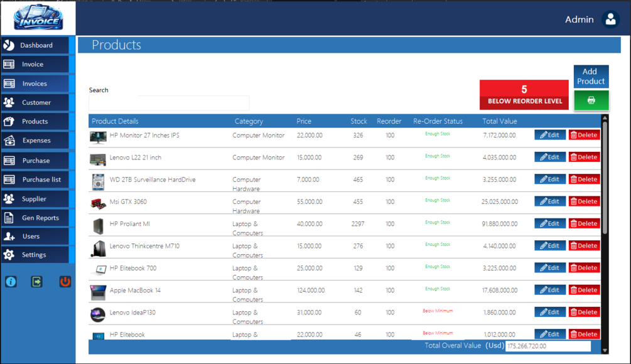Delete the HP Elitebook 700 row
Screen dimensions: 631x364
point(584,267)
